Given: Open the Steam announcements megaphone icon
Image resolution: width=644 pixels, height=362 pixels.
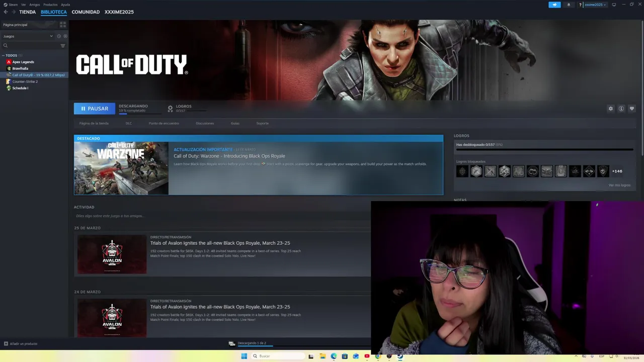Looking at the screenshot, I should pyautogui.click(x=554, y=5).
